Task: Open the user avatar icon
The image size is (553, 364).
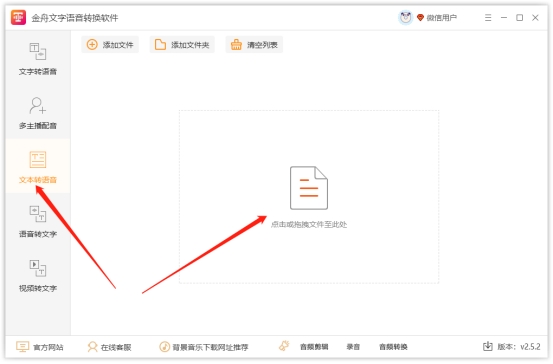Action: coord(406,17)
